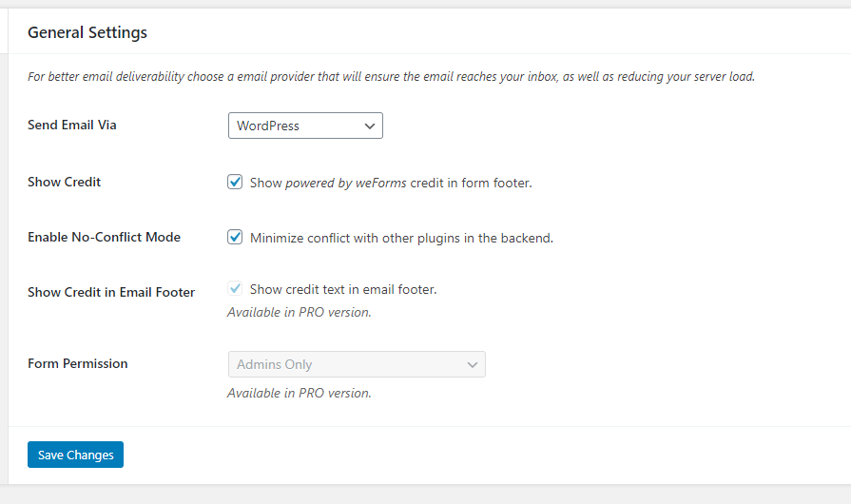
Task: Click the General Settings heading
Action: point(87,32)
